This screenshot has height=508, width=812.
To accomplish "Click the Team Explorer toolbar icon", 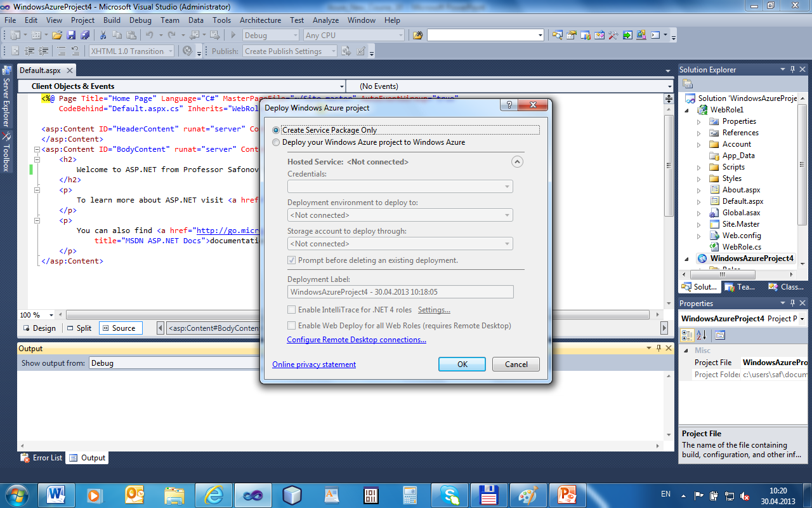I will click(x=586, y=35).
